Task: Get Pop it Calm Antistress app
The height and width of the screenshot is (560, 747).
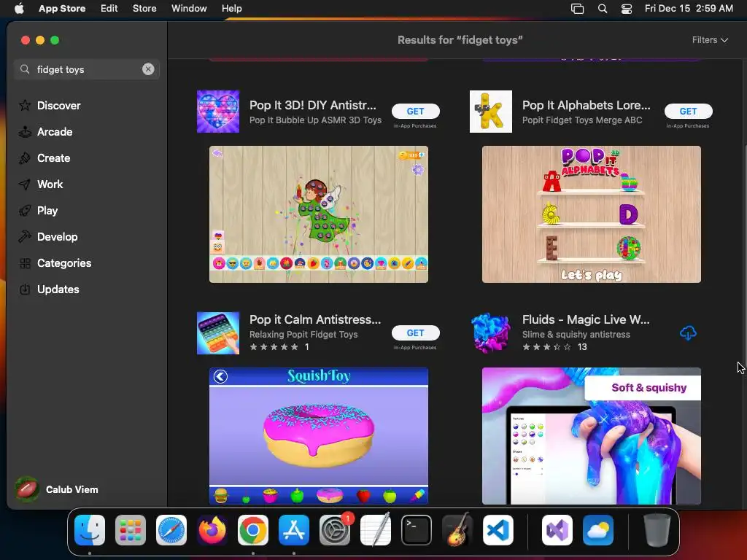Action: (415, 332)
